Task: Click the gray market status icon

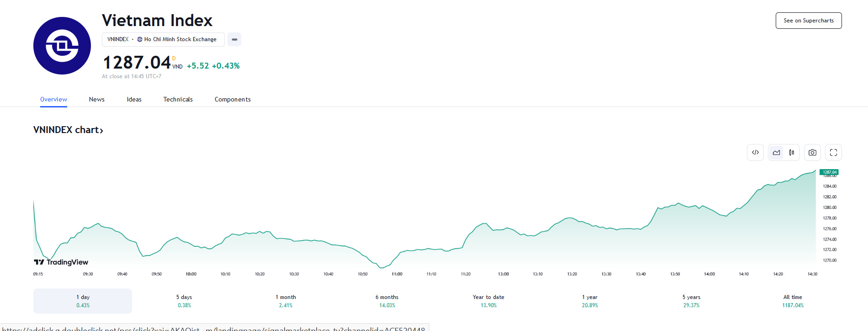Action: coord(234,40)
